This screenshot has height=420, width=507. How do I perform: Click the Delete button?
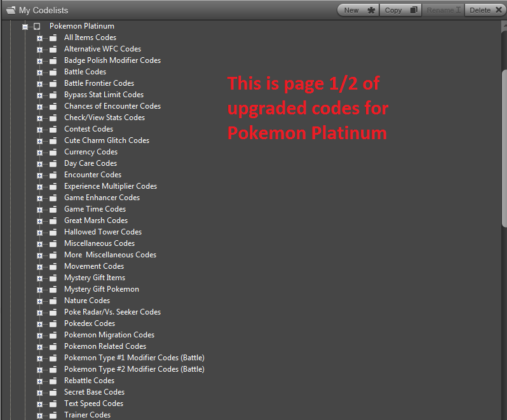485,10
